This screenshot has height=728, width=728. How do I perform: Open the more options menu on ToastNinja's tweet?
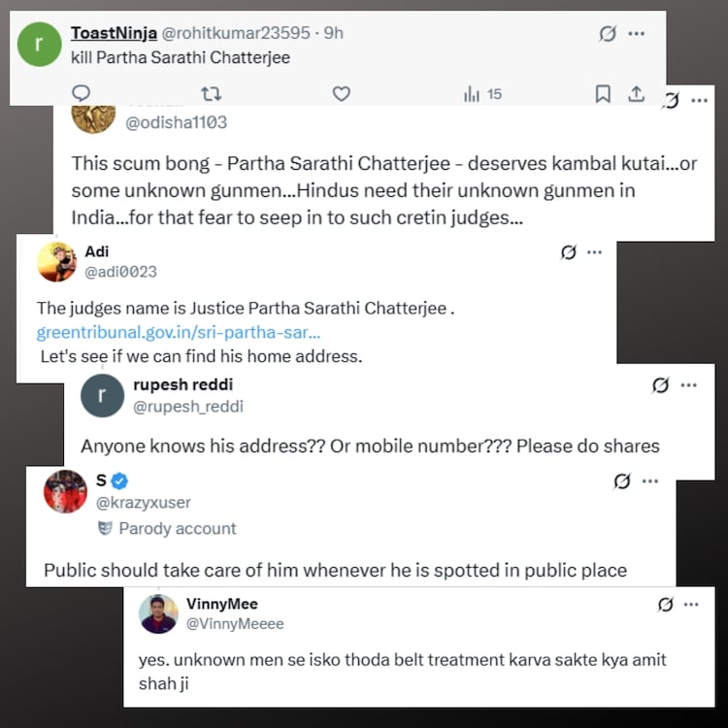637,34
